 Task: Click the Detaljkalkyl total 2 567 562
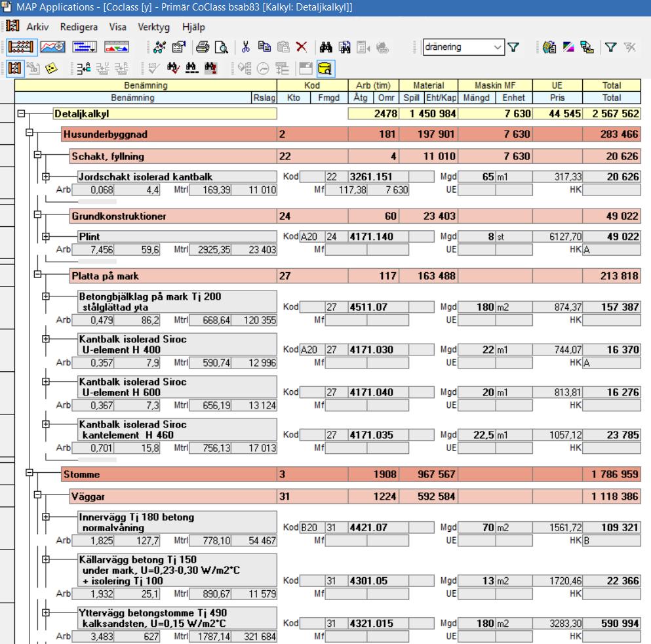[612, 113]
